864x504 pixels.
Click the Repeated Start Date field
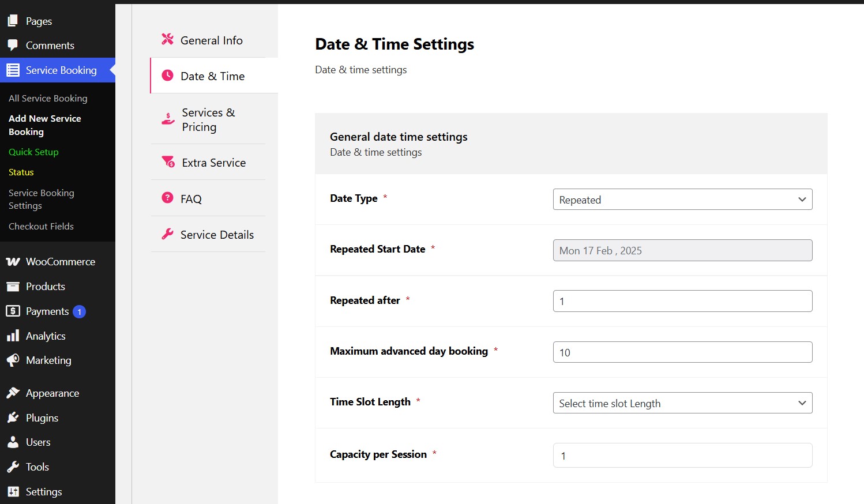[x=682, y=250]
